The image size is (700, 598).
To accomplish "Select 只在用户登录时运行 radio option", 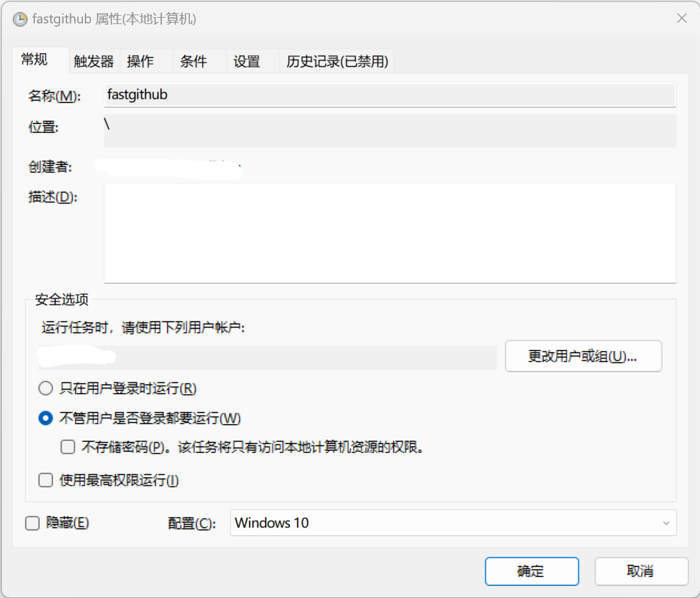I will coord(46,388).
